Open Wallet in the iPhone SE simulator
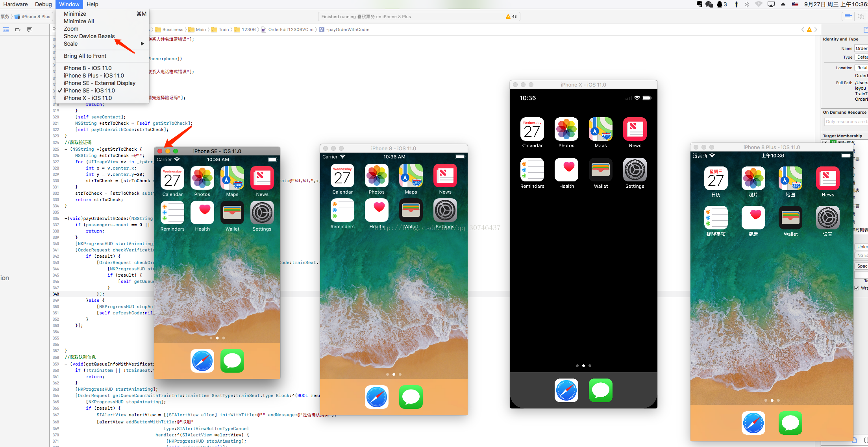The image size is (868, 447). point(232,212)
